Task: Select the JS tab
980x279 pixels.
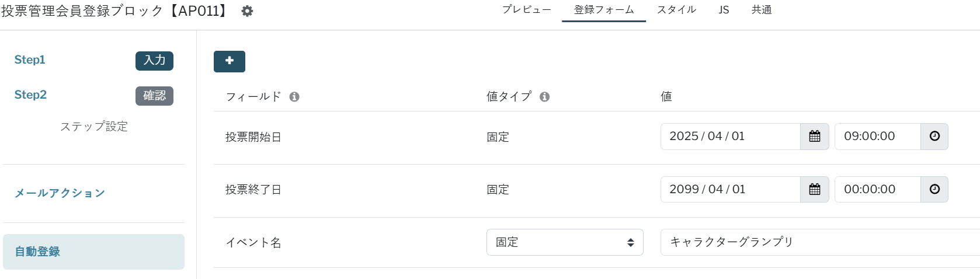Action: pos(724,10)
